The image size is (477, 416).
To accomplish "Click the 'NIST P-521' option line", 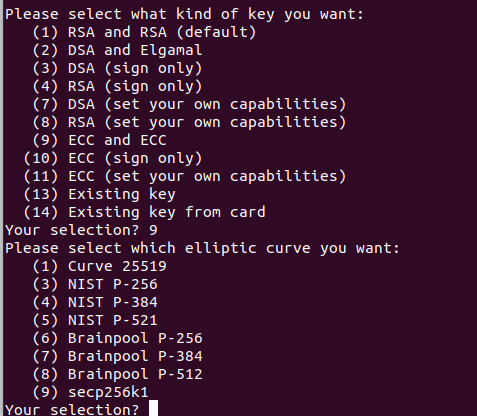I will [x=95, y=320].
